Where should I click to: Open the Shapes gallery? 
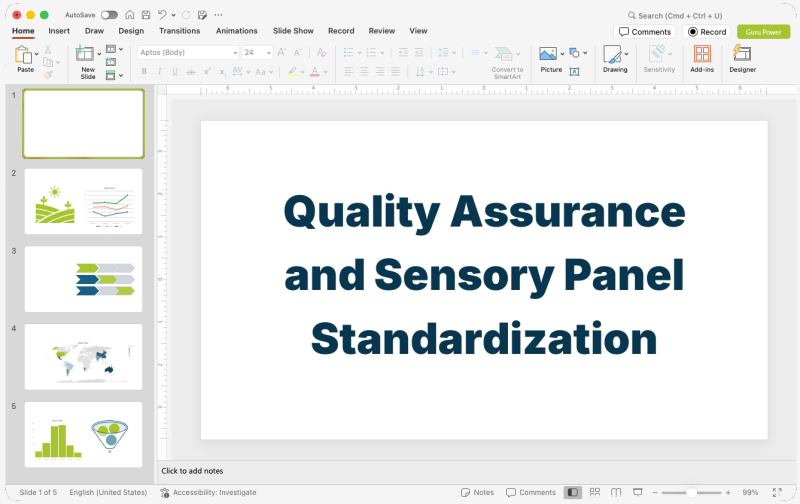click(x=574, y=53)
